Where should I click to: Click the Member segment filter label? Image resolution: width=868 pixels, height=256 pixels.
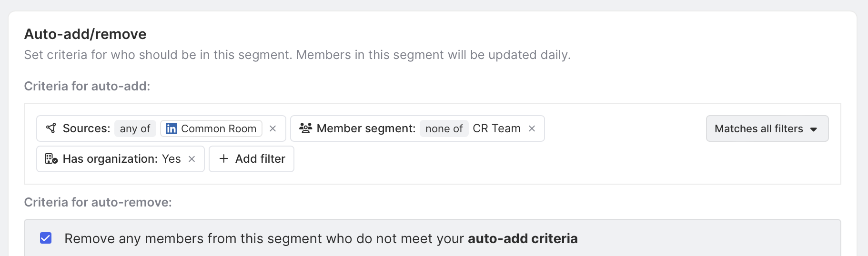pyautogui.click(x=366, y=128)
